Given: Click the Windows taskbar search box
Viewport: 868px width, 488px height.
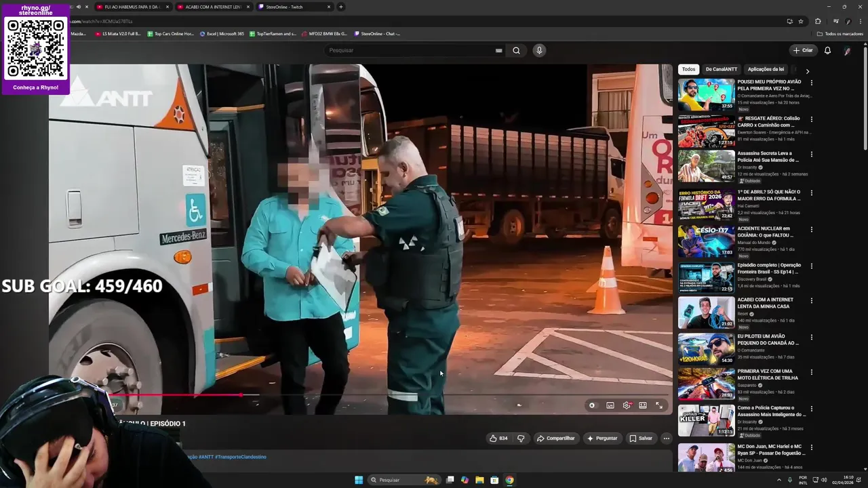Looking at the screenshot, I should [403, 480].
